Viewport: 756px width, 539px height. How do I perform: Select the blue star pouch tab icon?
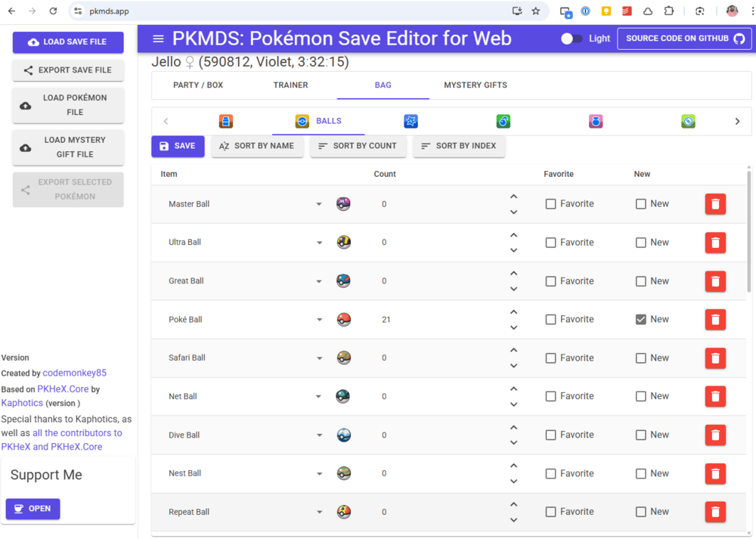click(411, 122)
